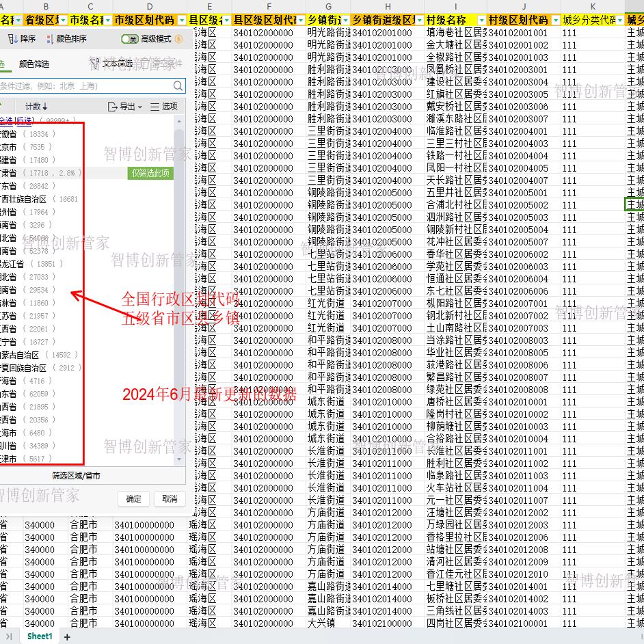Confirm the filter with 确定 button
644x644 pixels.
click(x=133, y=499)
